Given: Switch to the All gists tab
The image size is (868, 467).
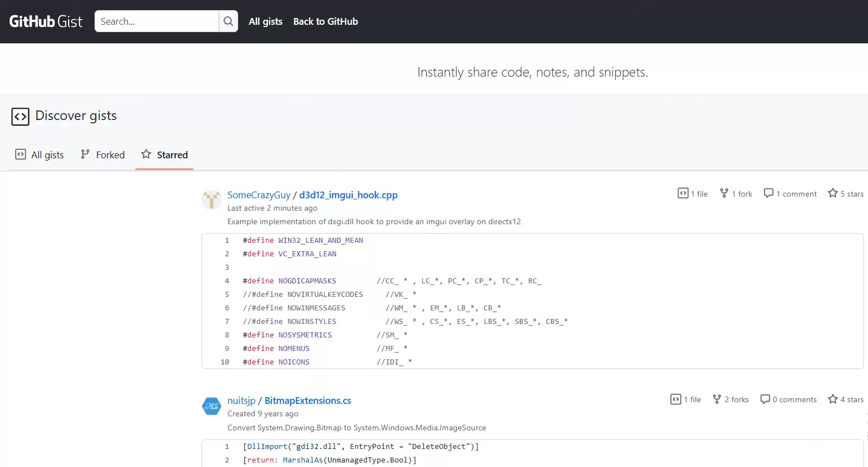Looking at the screenshot, I should tap(39, 155).
